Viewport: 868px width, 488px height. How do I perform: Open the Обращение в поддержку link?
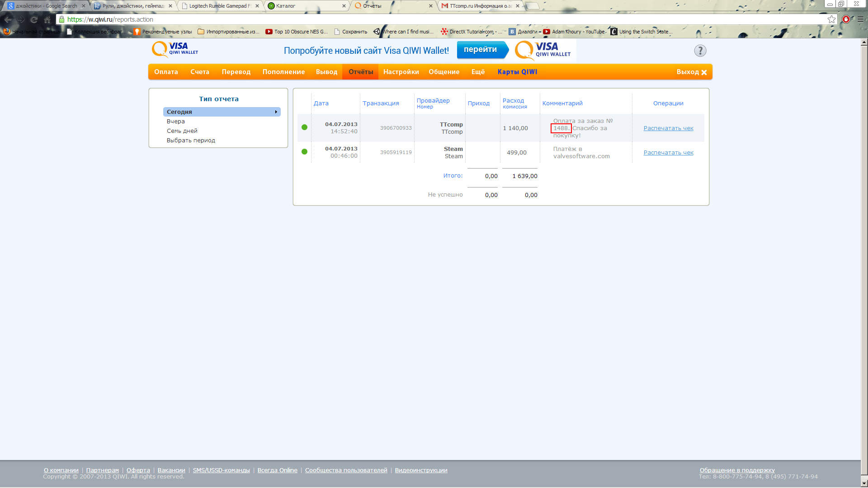pos(737,470)
